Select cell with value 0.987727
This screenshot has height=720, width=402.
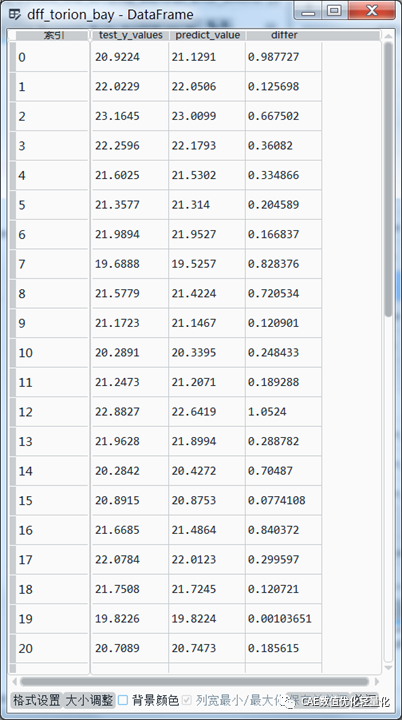point(283,57)
